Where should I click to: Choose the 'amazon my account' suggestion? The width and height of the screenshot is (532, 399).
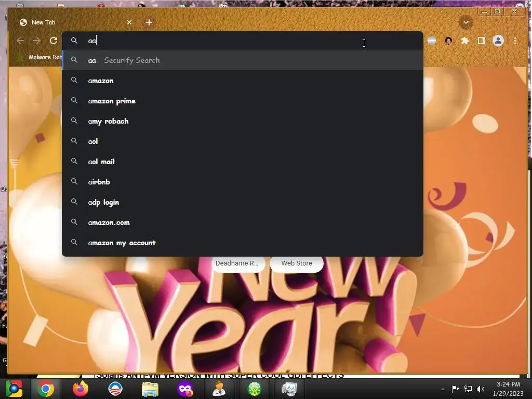pyautogui.click(x=243, y=243)
